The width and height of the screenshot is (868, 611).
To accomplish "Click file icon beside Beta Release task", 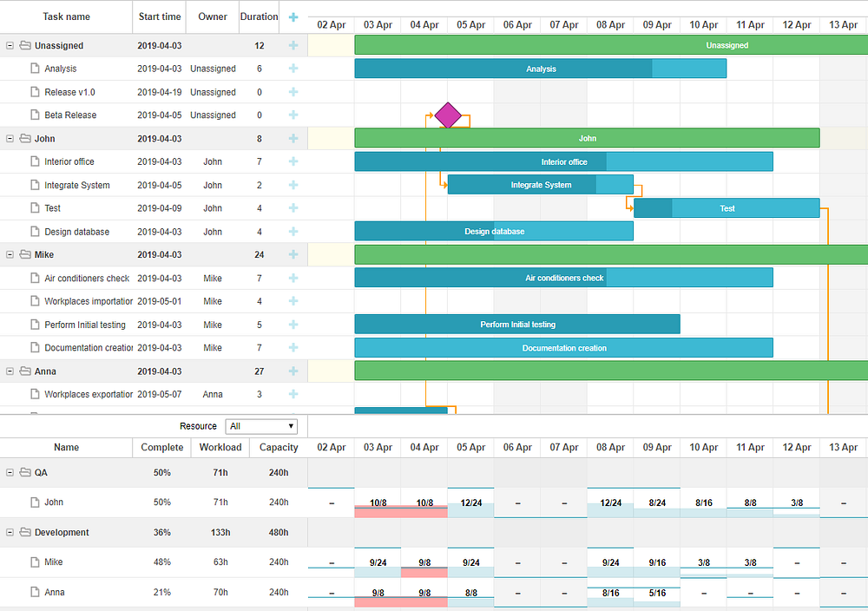I will pyautogui.click(x=35, y=115).
